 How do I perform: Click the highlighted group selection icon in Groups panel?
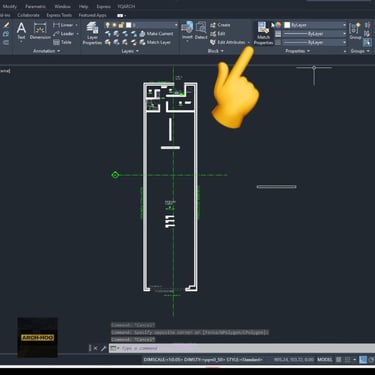367,42
